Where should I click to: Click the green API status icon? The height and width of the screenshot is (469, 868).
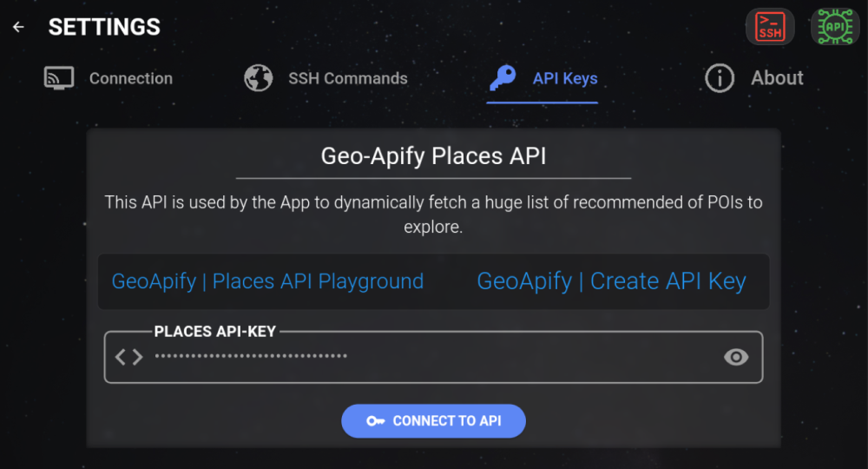pyautogui.click(x=835, y=27)
